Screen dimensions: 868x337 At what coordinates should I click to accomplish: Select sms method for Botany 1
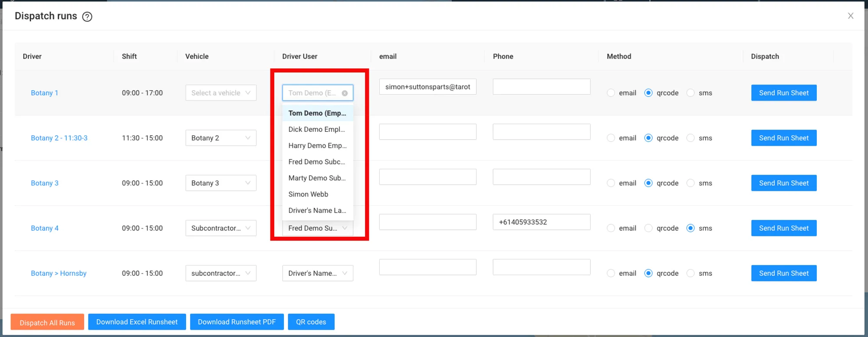(690, 93)
